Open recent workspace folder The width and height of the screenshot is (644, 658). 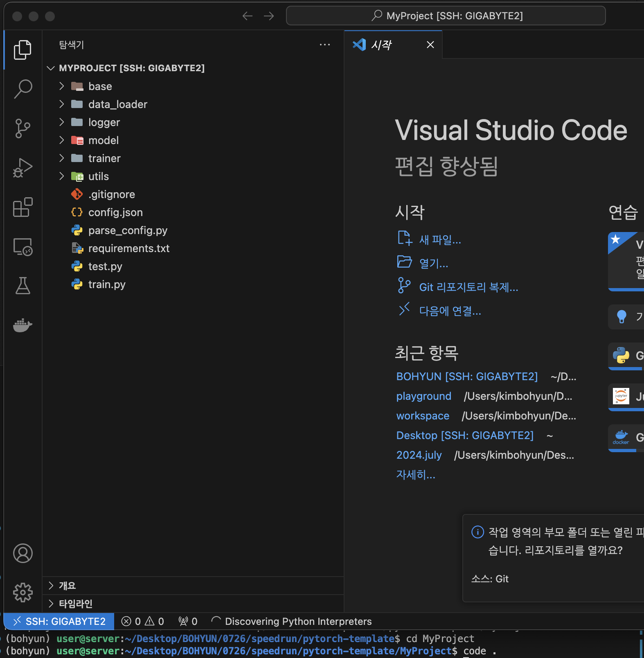pyautogui.click(x=423, y=416)
